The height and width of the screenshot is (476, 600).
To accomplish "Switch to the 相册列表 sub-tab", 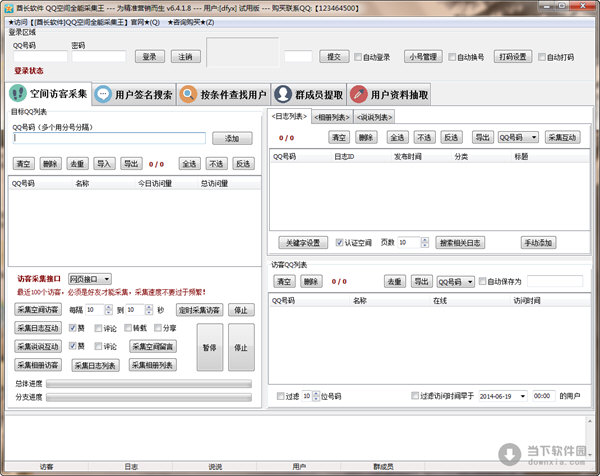I will (x=332, y=117).
